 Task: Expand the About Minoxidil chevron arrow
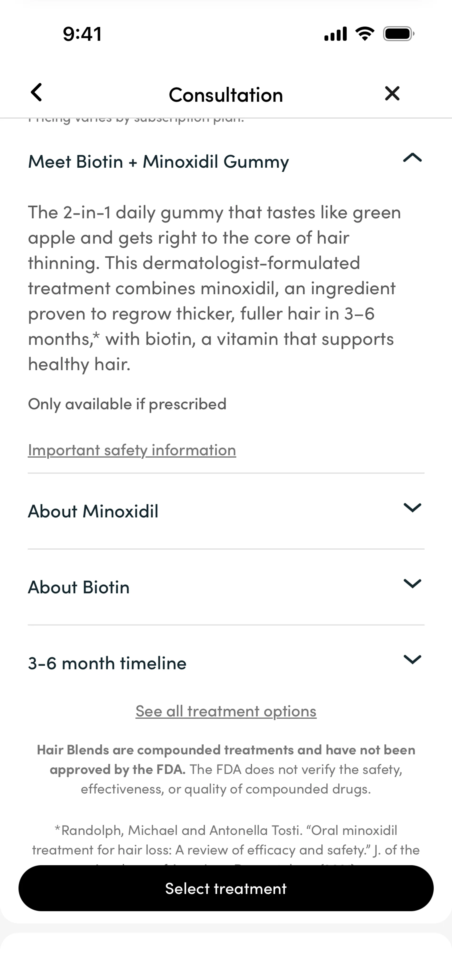pos(412,507)
